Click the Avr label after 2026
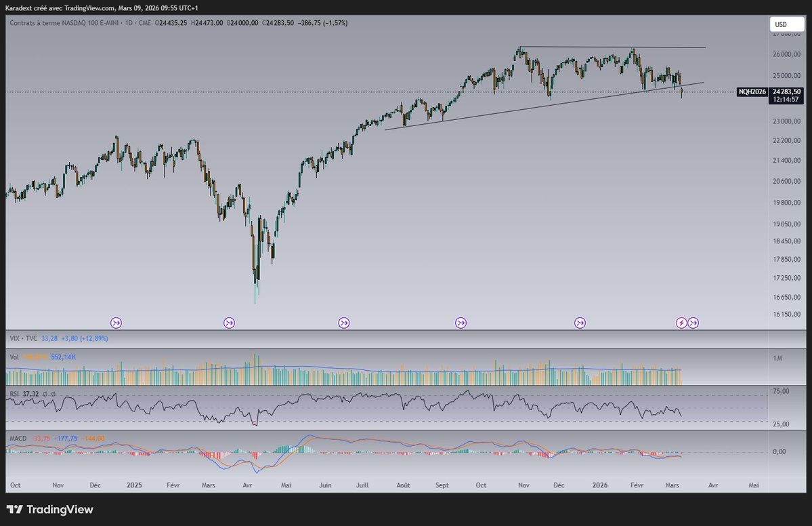The width and height of the screenshot is (812, 526). pos(713,485)
